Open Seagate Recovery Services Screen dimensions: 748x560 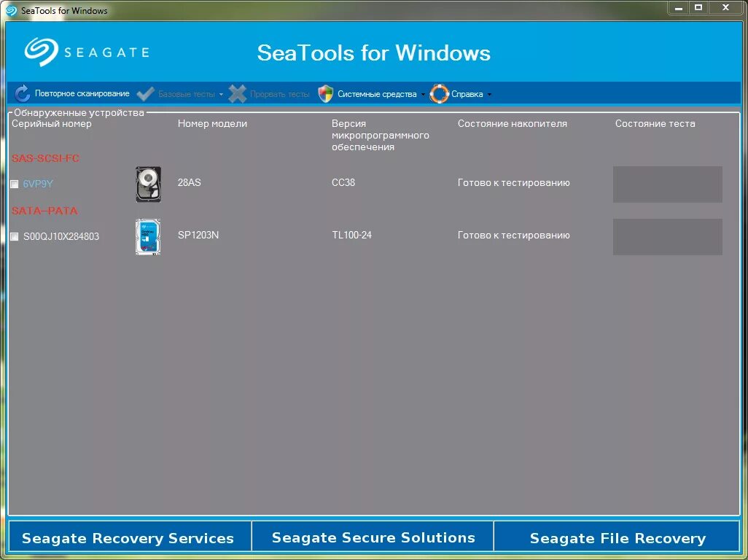click(x=130, y=537)
